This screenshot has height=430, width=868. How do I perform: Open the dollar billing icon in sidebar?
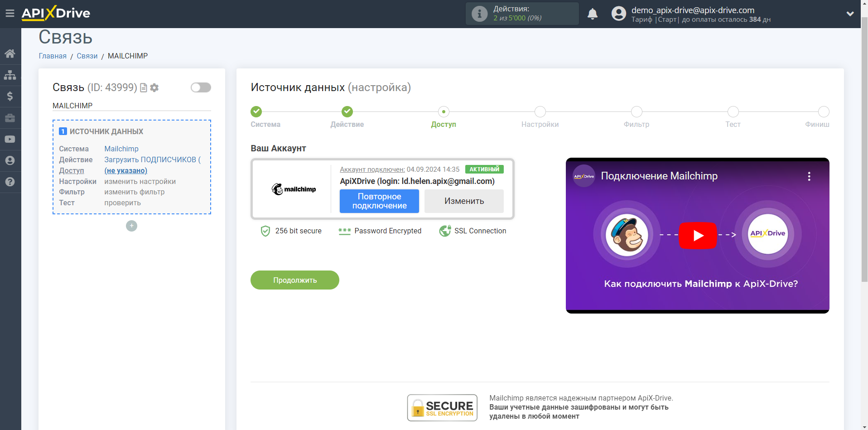click(x=10, y=96)
